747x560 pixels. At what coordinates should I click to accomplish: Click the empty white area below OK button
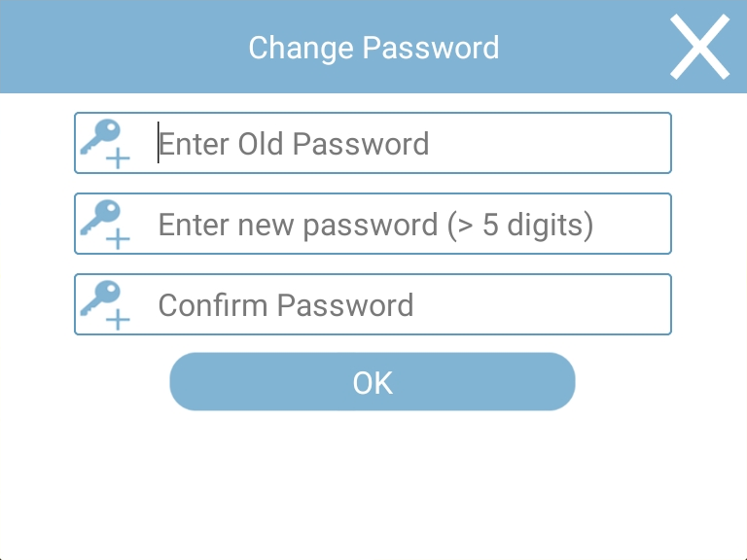[x=373, y=483]
